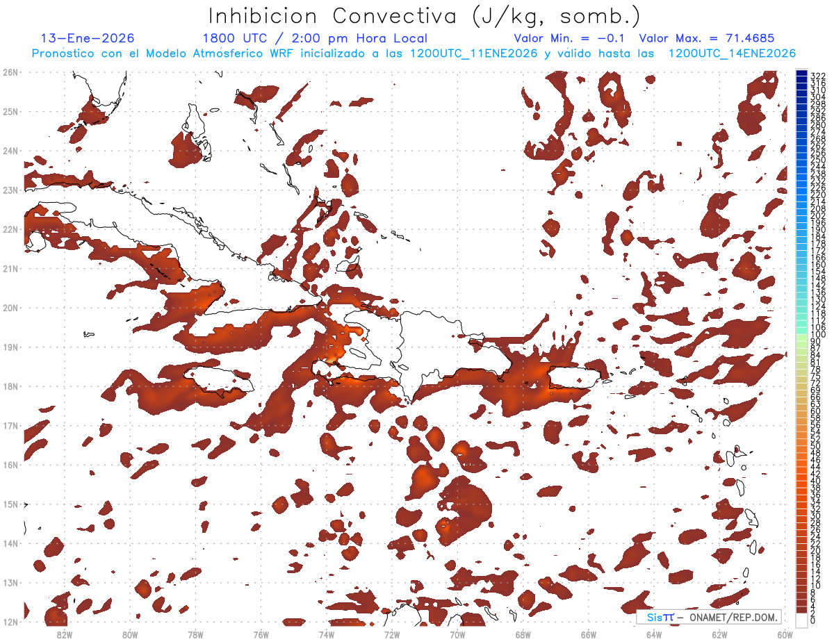This screenshot has height=644, width=834.
Task: Click the 'Sisπ – ONAMET/REP.DOM.' credit box
Action: (x=710, y=617)
